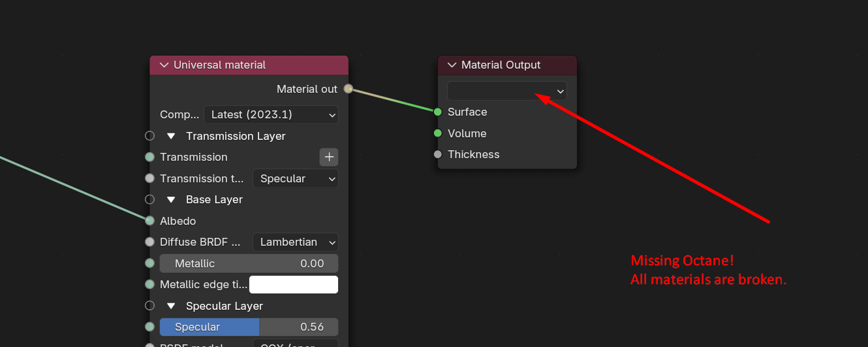Collapse the Material Output node

pyautogui.click(x=452, y=65)
